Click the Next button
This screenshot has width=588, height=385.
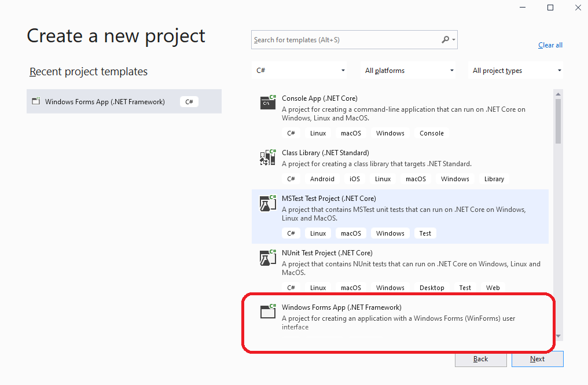click(538, 359)
